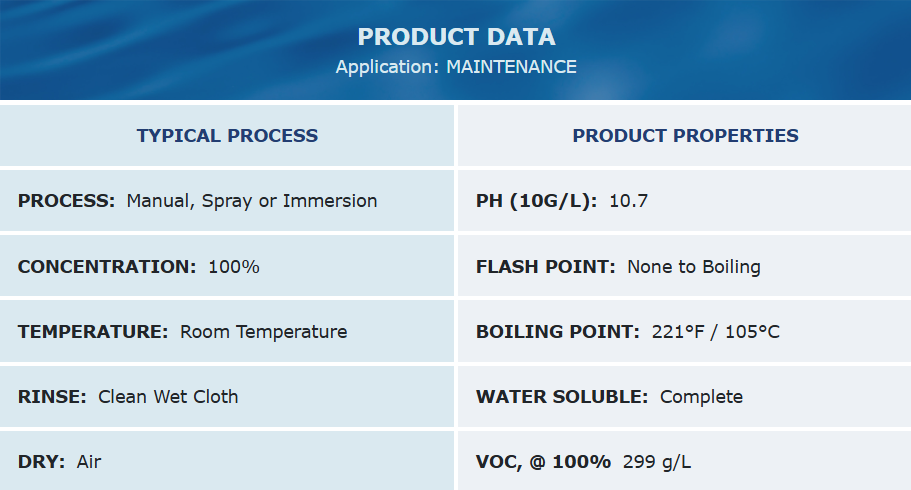Click the TYPICAL PROCESS column header
Image resolution: width=911 pixels, height=490 pixels.
pyautogui.click(x=227, y=135)
